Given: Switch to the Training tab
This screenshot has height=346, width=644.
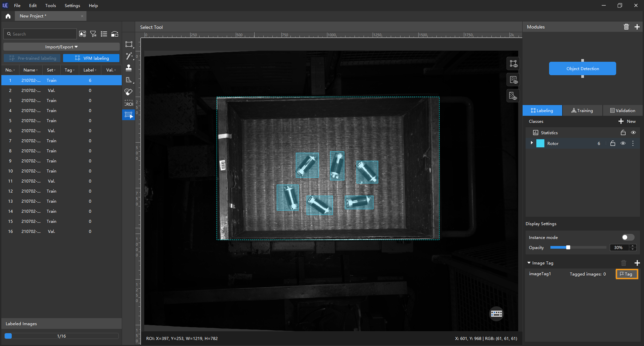Looking at the screenshot, I should coord(582,111).
